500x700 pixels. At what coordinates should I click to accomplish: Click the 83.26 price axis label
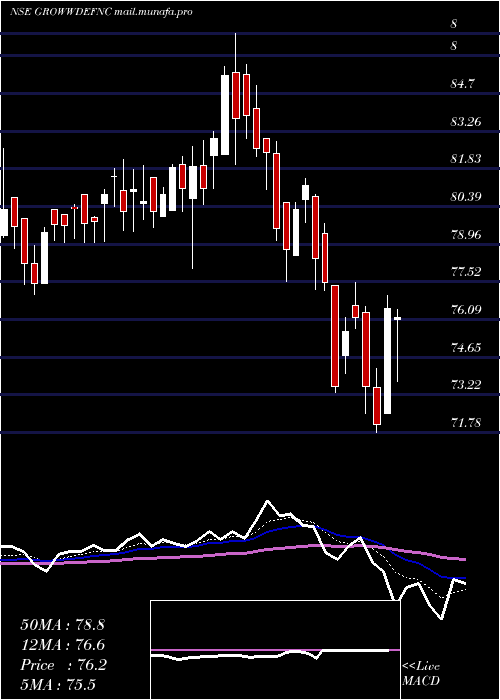tap(467, 121)
